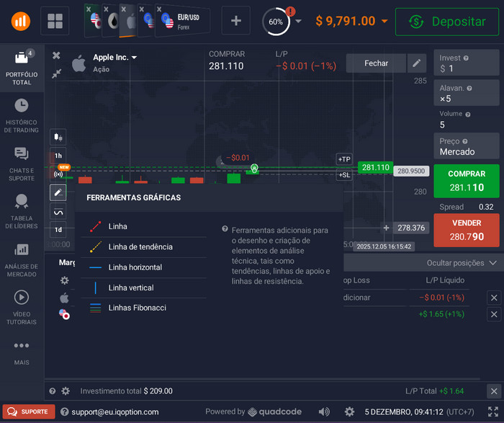
Task: Switch to the Apple stock tab
Action: [x=130, y=21]
